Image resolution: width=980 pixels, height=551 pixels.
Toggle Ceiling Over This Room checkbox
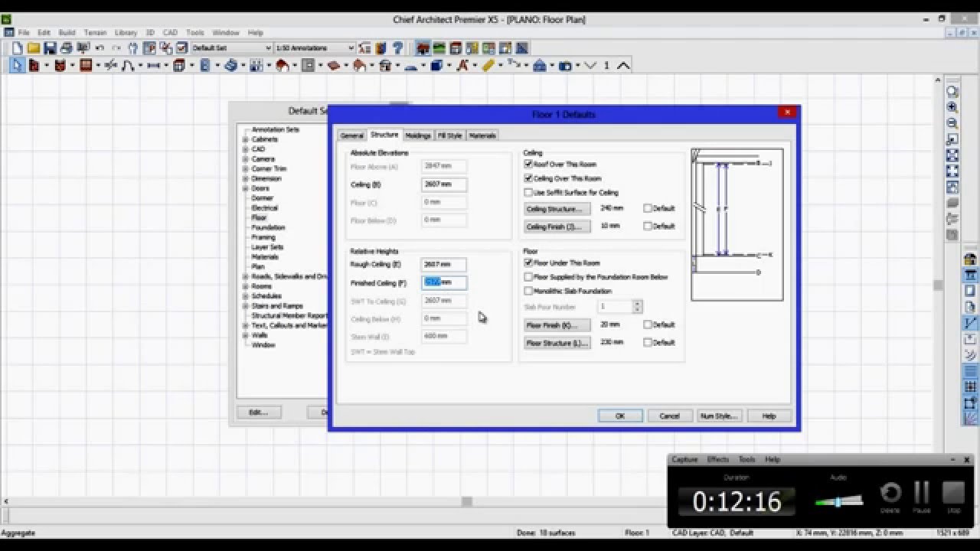coord(528,178)
